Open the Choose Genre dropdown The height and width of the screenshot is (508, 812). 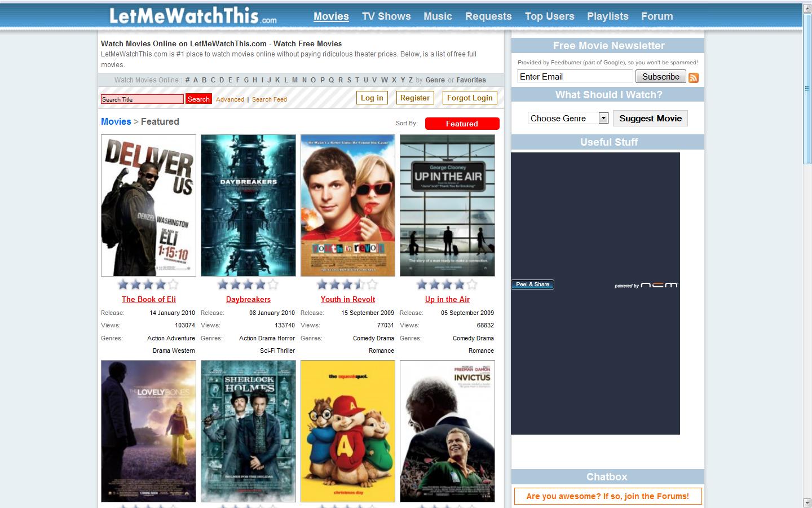click(x=568, y=118)
